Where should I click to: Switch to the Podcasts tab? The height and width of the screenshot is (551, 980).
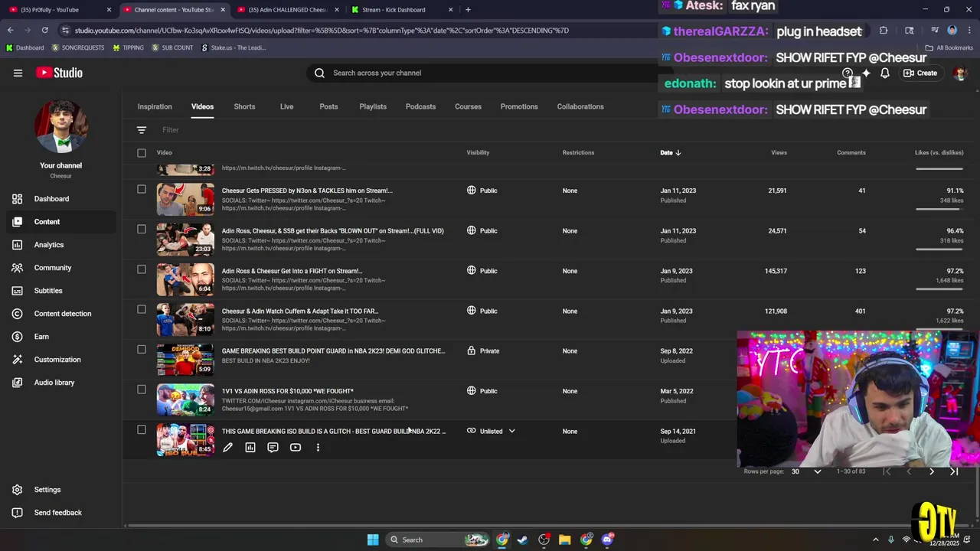click(420, 107)
